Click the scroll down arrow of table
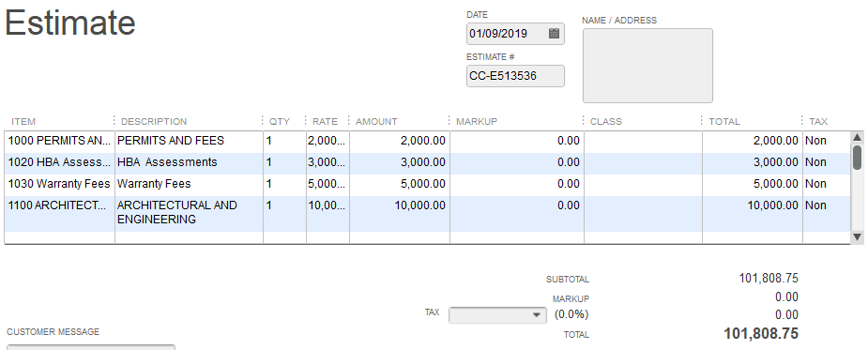This screenshot has height=350, width=868. (x=857, y=237)
